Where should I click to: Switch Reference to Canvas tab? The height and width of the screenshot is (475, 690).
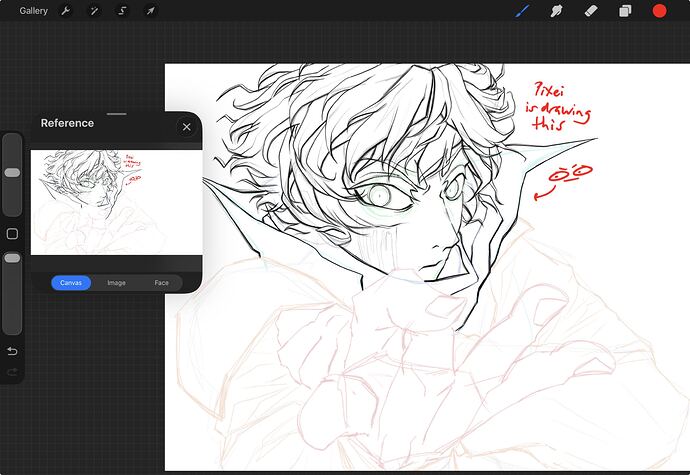71,283
